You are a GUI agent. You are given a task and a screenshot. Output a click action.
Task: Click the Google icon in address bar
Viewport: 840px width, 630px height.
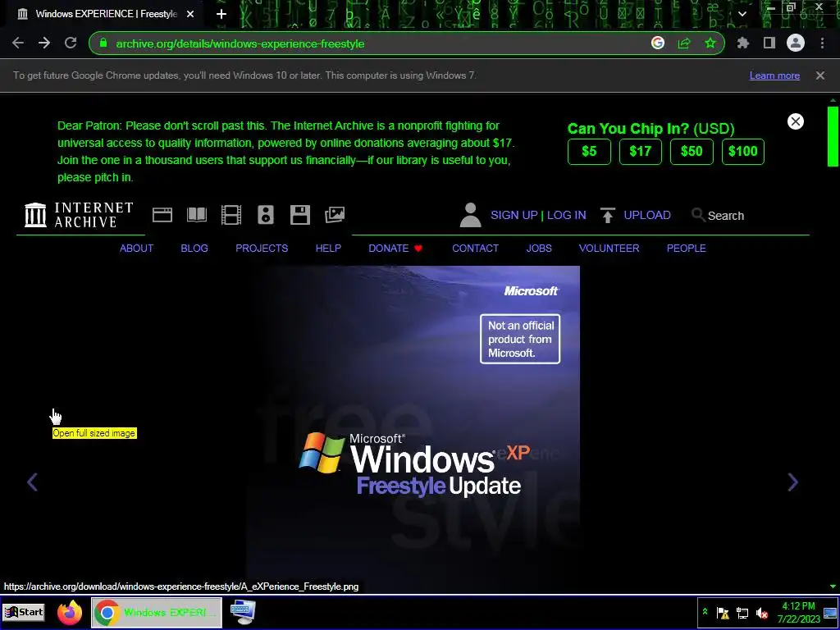658,43
